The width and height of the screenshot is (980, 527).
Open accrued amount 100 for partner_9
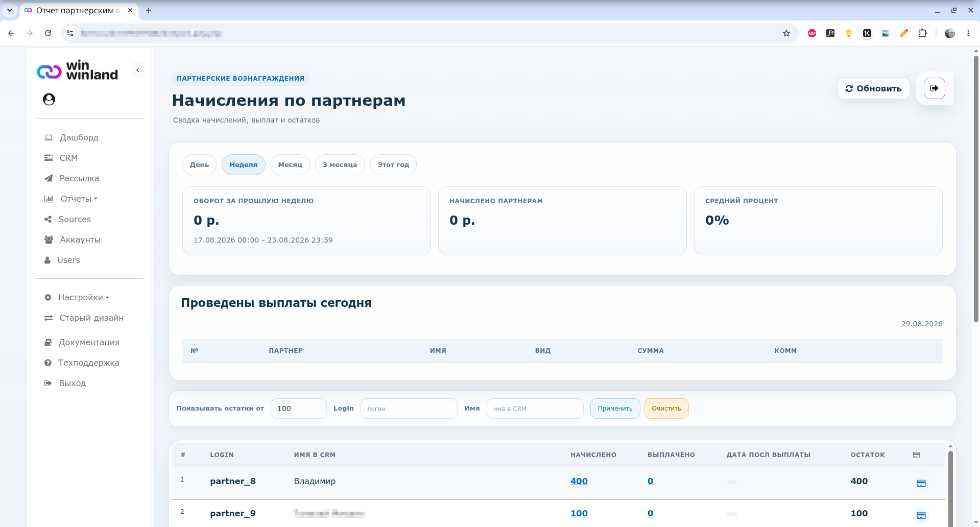(x=579, y=513)
